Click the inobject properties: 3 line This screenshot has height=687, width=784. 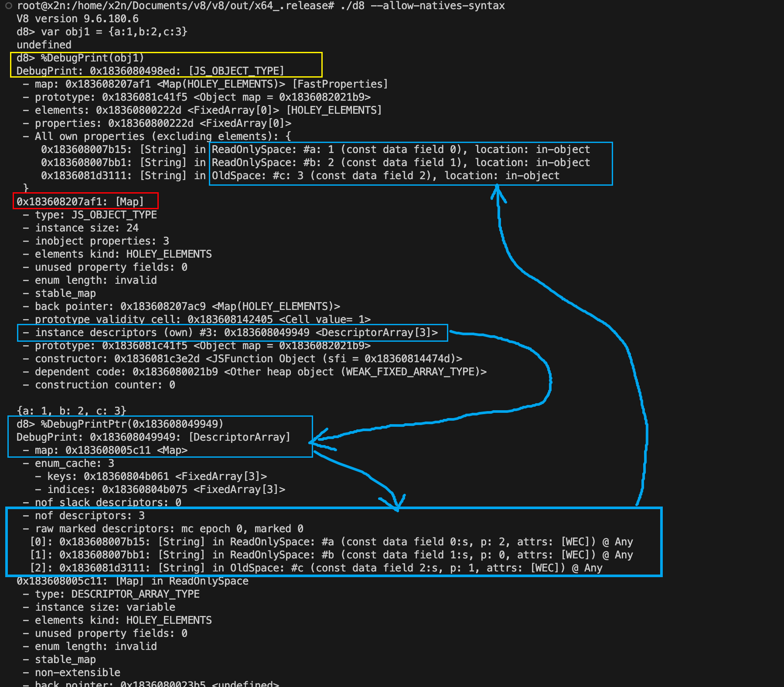tap(102, 241)
